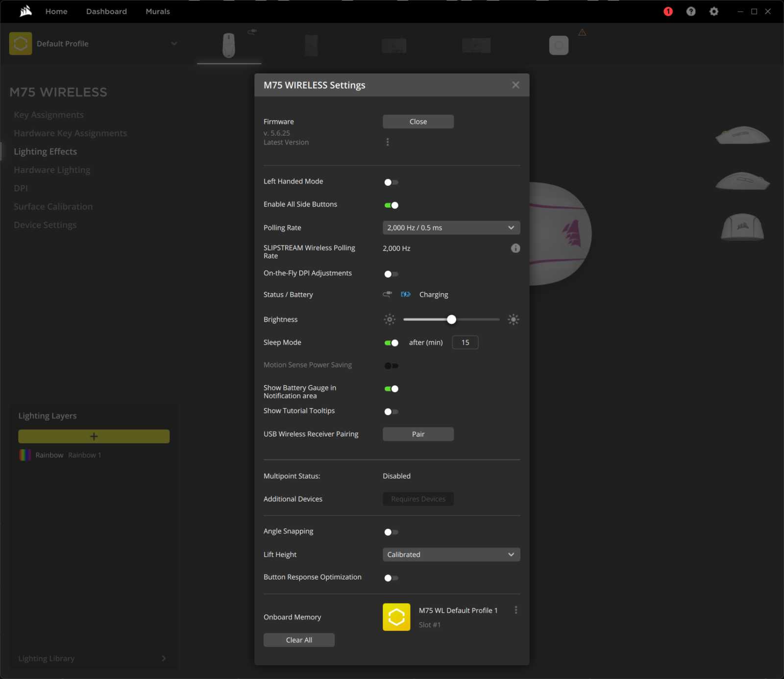
Task: Open the firmware three-dot options menu
Action: [x=388, y=142]
